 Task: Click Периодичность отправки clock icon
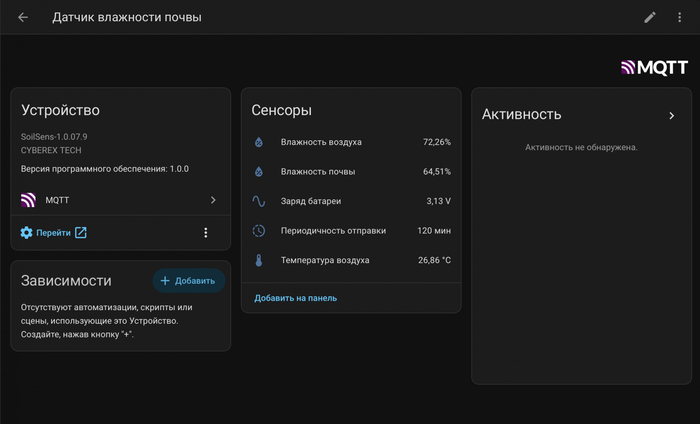pyautogui.click(x=258, y=231)
